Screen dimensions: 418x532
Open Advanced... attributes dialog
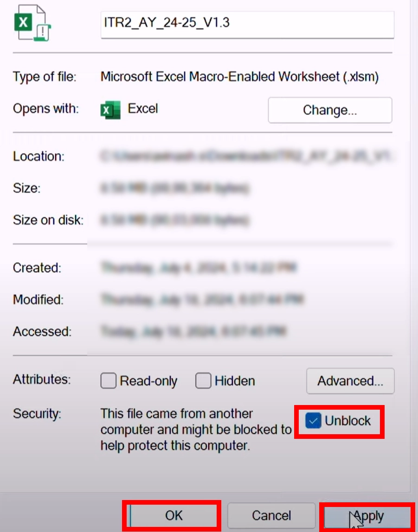point(350,380)
